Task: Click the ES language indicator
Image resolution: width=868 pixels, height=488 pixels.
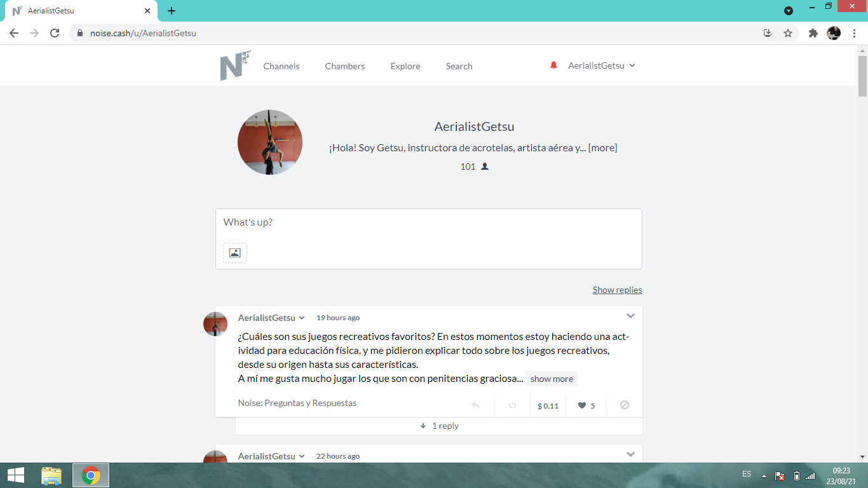Action: click(747, 474)
